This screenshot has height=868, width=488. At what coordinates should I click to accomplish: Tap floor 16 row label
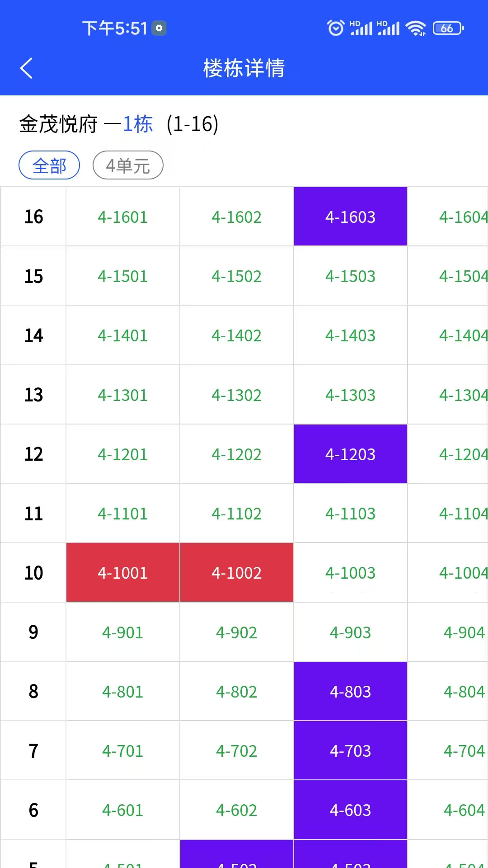pyautogui.click(x=33, y=217)
